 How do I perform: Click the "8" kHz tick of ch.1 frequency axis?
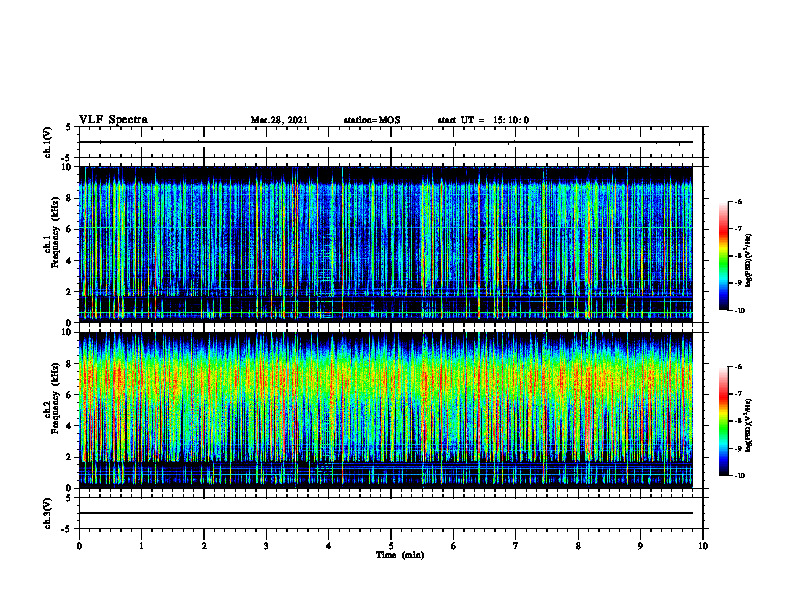[70, 198]
